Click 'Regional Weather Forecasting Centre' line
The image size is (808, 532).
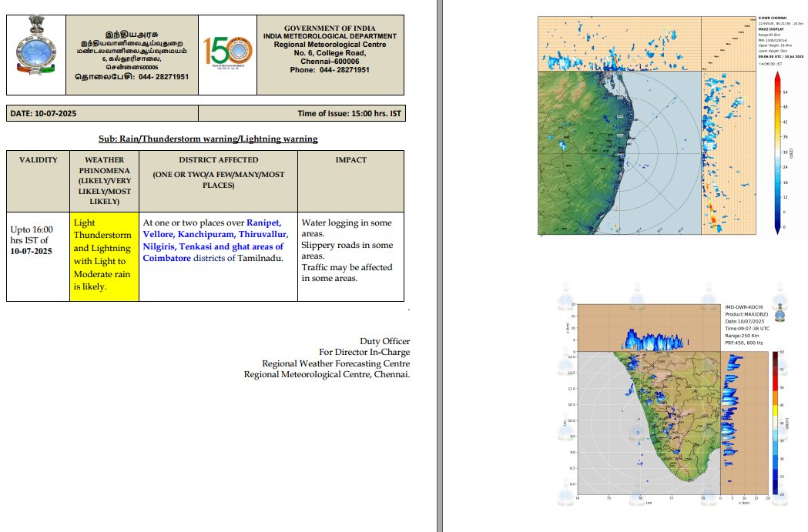coord(336,363)
